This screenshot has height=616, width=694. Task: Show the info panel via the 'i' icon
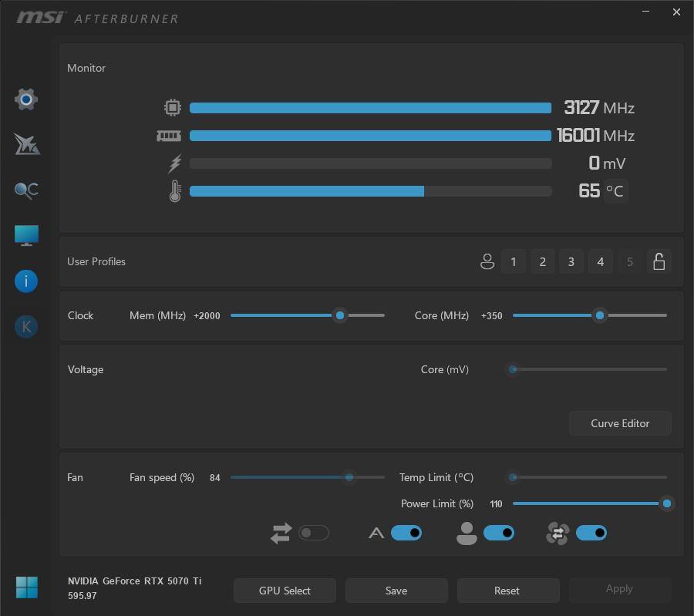click(x=26, y=281)
